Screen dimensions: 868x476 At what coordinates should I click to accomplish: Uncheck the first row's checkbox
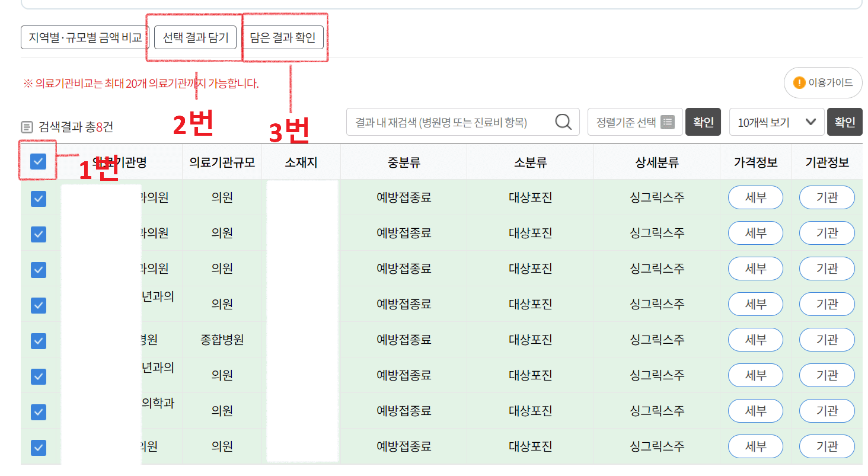click(x=37, y=199)
